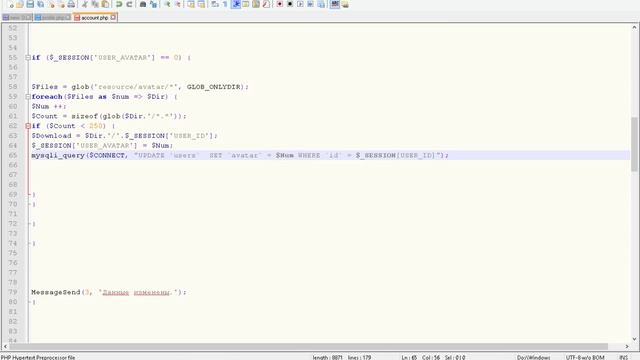Click the horizontal scrollbar right arrow
Screen dimensions: 640x360
pyautogui.click(x=627, y=347)
